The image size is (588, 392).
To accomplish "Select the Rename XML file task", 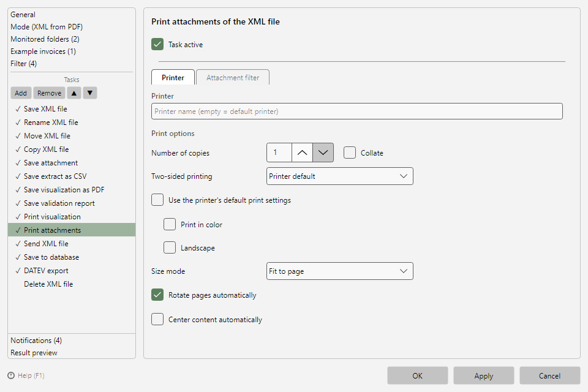I will point(72,123).
